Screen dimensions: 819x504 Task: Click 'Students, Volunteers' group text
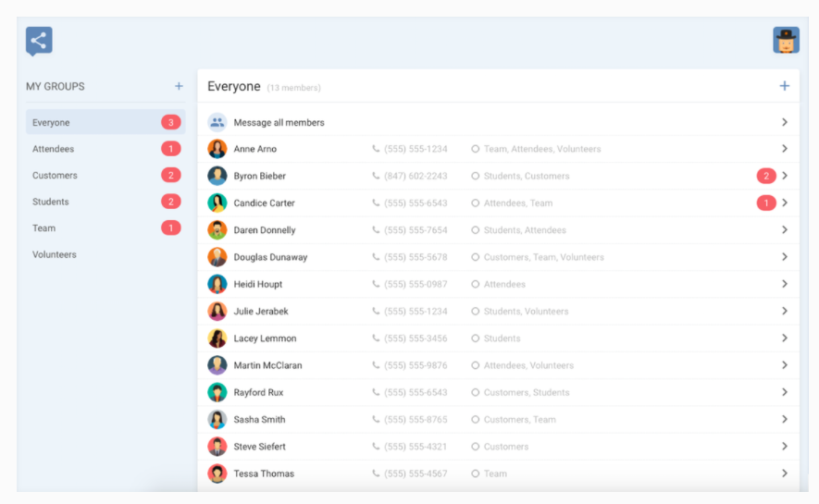pos(526,312)
